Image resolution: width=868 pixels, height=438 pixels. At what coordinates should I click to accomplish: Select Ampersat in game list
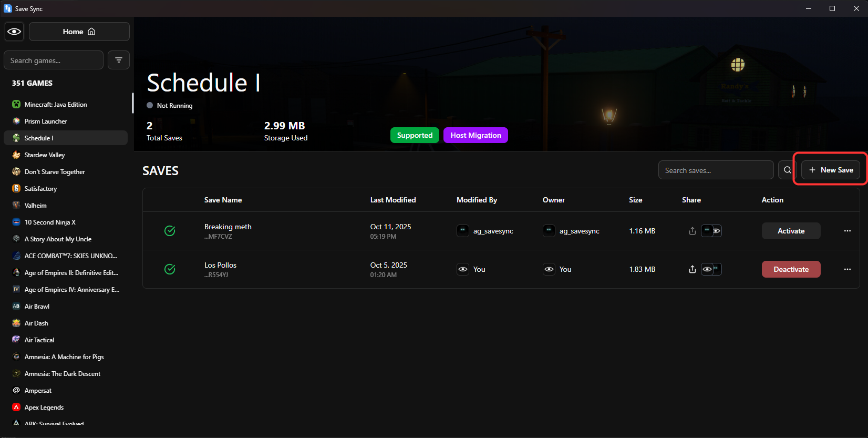tap(66, 390)
